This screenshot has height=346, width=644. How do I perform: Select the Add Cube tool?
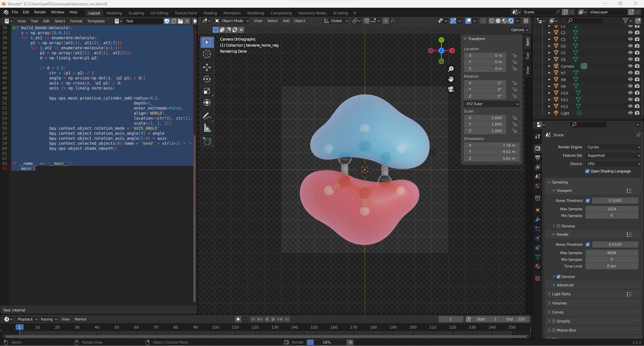coord(207,141)
